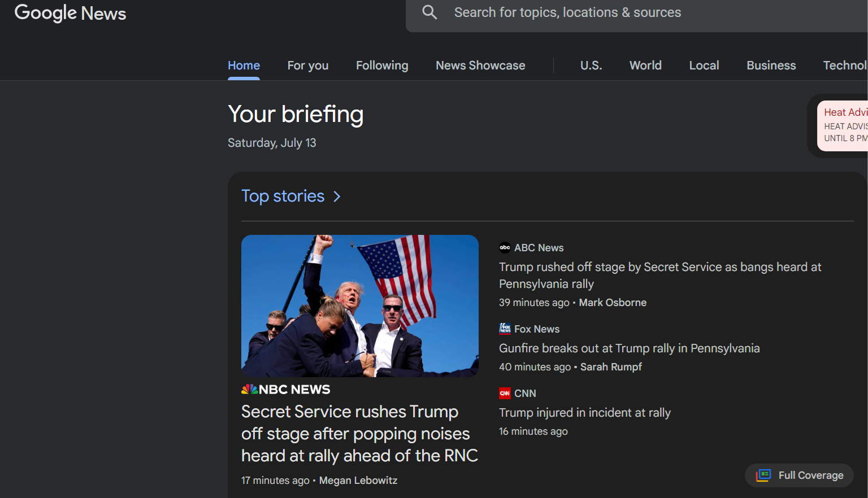Select the World section
This screenshot has height=498, width=868.
pyautogui.click(x=645, y=65)
